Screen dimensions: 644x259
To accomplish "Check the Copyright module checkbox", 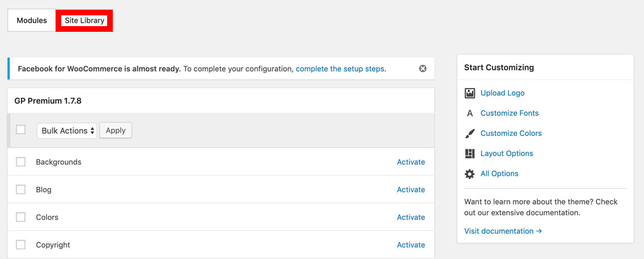I will (x=20, y=245).
